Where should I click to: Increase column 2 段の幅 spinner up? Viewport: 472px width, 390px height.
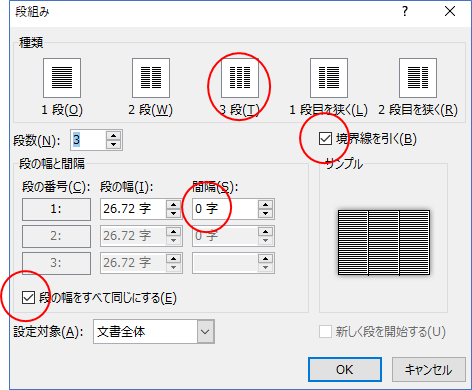[173, 232]
